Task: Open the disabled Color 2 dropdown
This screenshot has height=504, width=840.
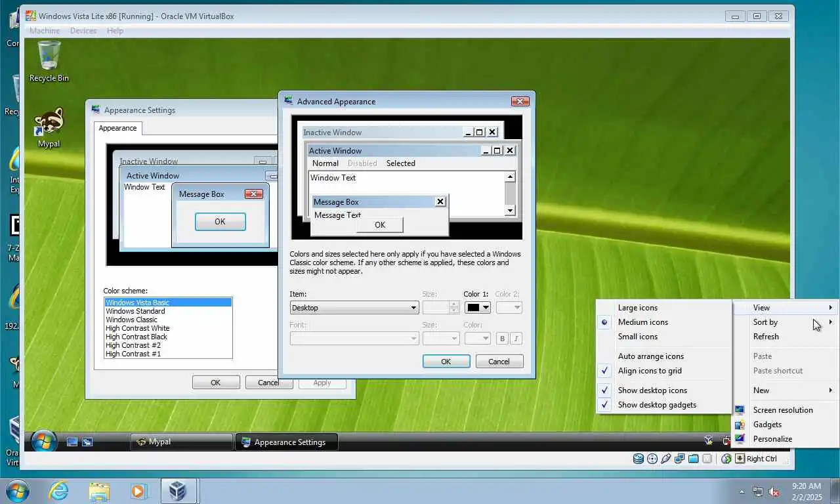Action: click(509, 307)
